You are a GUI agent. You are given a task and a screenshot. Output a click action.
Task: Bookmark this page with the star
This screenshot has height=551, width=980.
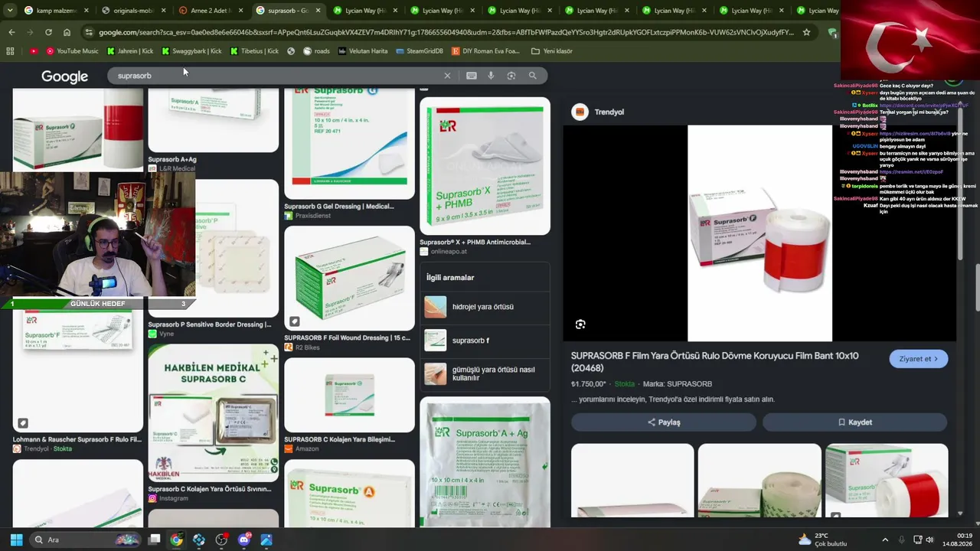tap(806, 32)
